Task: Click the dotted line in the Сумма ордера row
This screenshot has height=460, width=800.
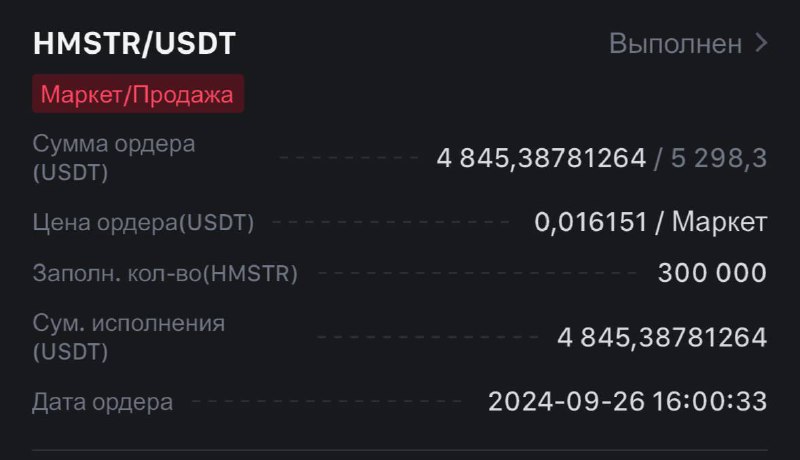Action: point(349,158)
